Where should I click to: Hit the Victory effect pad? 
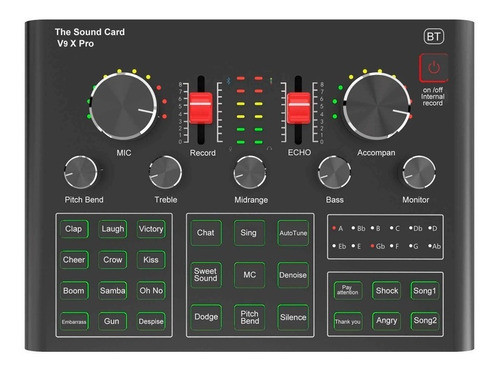click(151, 229)
